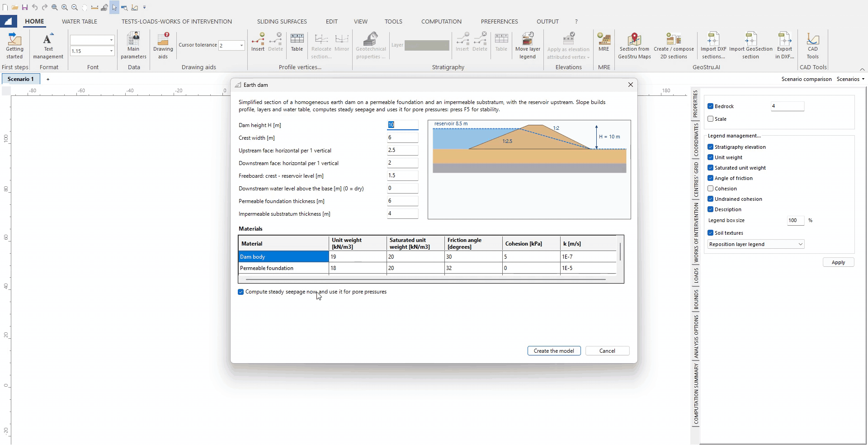Click Move layer legend icon
This screenshot has width=868, height=445.
(528, 46)
